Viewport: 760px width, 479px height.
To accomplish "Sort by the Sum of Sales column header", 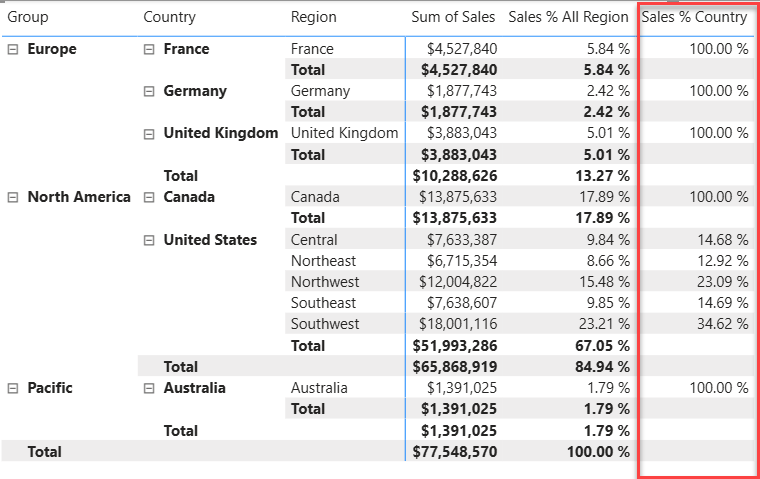I will [x=454, y=17].
